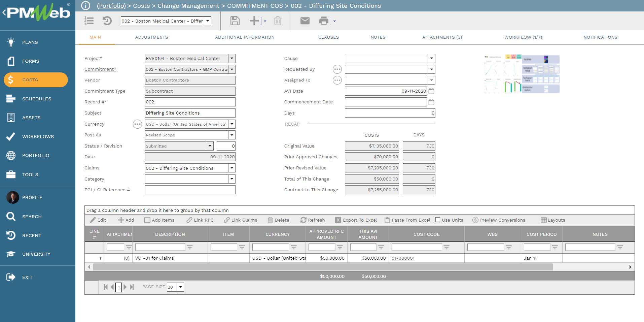Open the Workflows checkmark icon
The width and height of the screenshot is (644, 322).
[11, 136]
